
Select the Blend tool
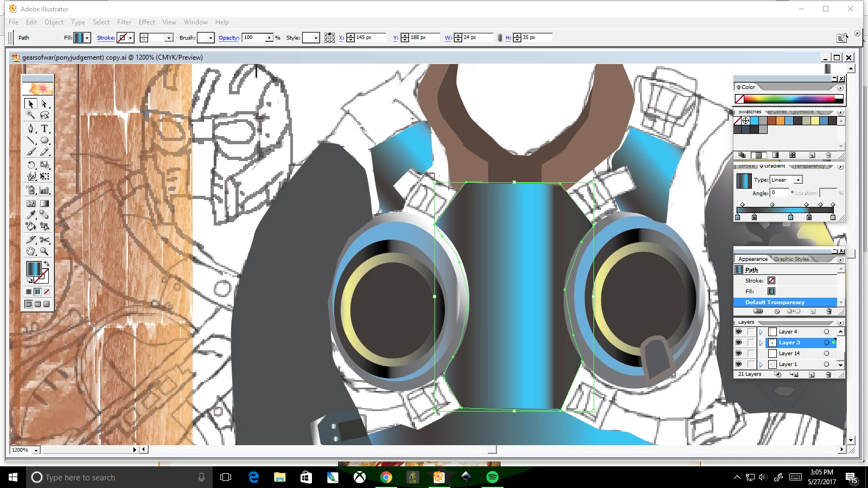(x=44, y=215)
